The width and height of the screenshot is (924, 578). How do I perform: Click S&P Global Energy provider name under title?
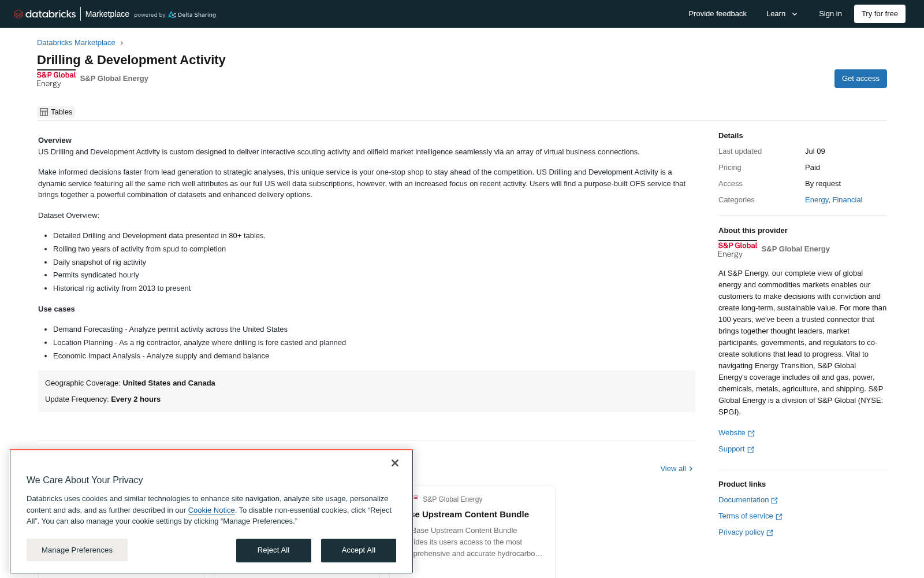(x=114, y=79)
